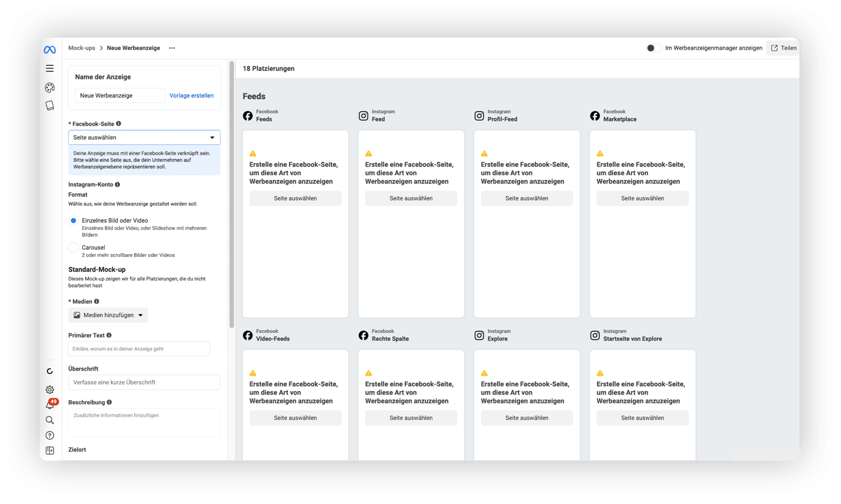Click info icon next to Instagram-Konto

click(x=117, y=185)
